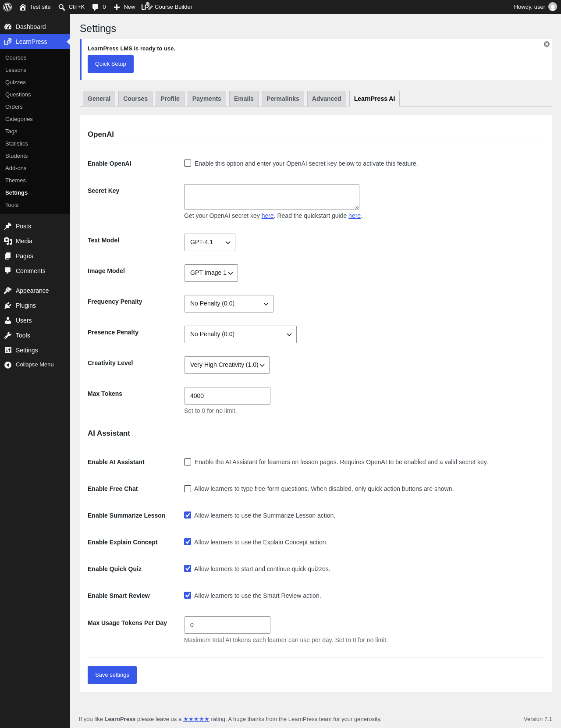Open the Text Model GPT-4.1 dropdown

210,242
